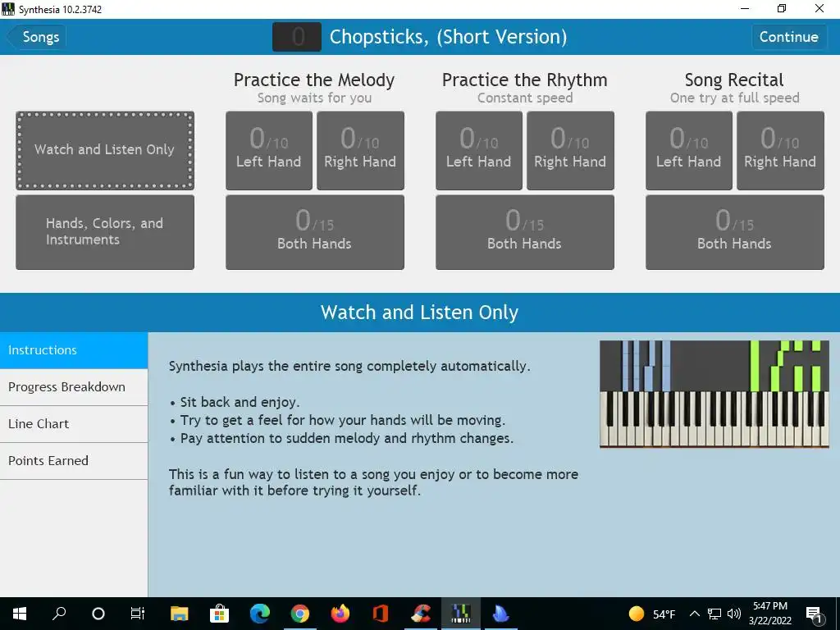Viewport: 840px width, 630px height.
Task: Open the Progress Breakdown tab
Action: tap(74, 387)
